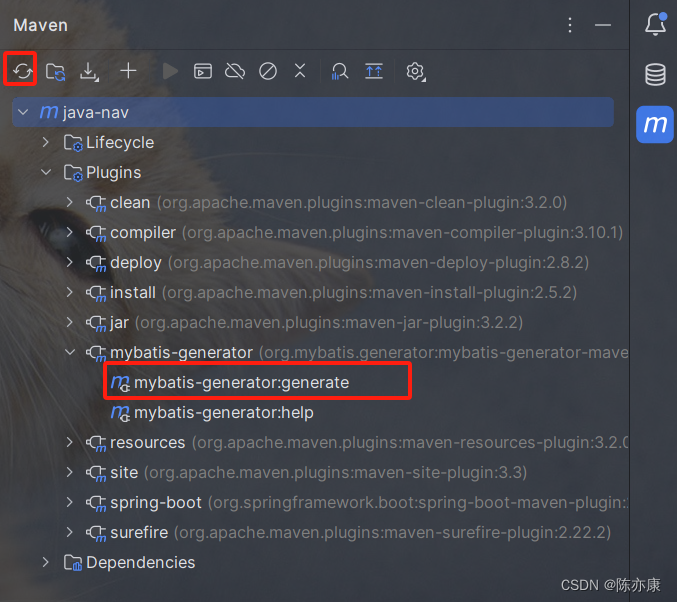Click Maven tool window sidebar button
677x602 pixels.
(x=655, y=124)
